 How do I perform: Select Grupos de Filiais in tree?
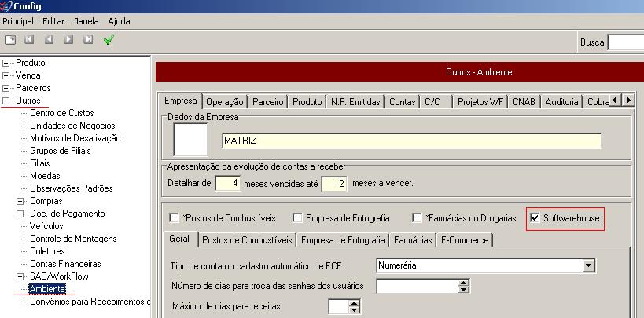[x=61, y=151]
